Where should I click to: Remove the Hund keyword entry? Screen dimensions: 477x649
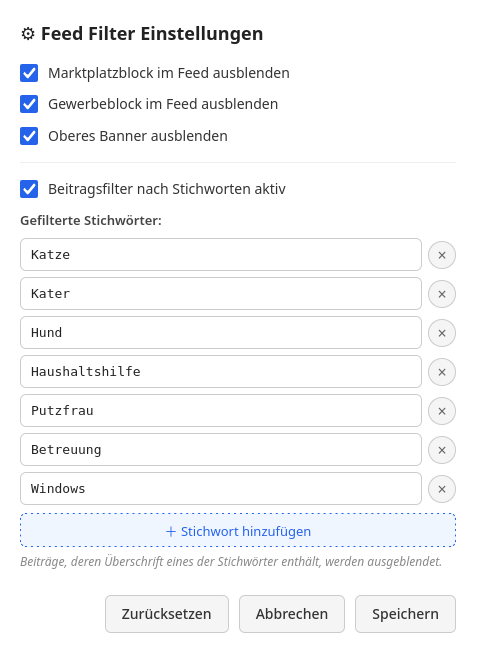point(442,333)
